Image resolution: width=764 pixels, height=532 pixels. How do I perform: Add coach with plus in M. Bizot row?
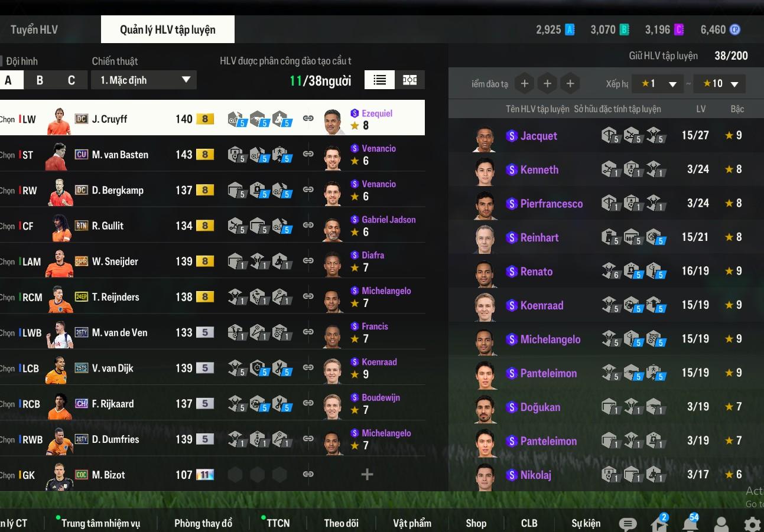click(x=367, y=474)
